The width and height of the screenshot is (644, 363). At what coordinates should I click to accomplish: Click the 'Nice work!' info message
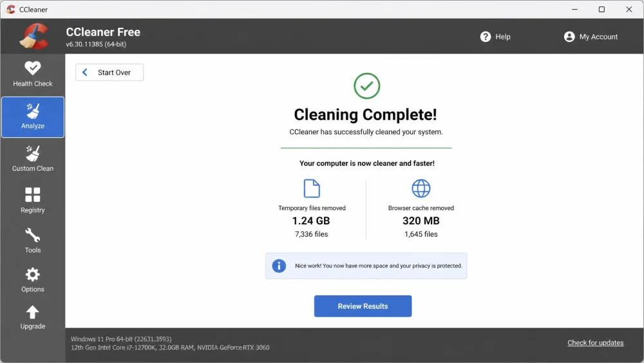(378, 266)
